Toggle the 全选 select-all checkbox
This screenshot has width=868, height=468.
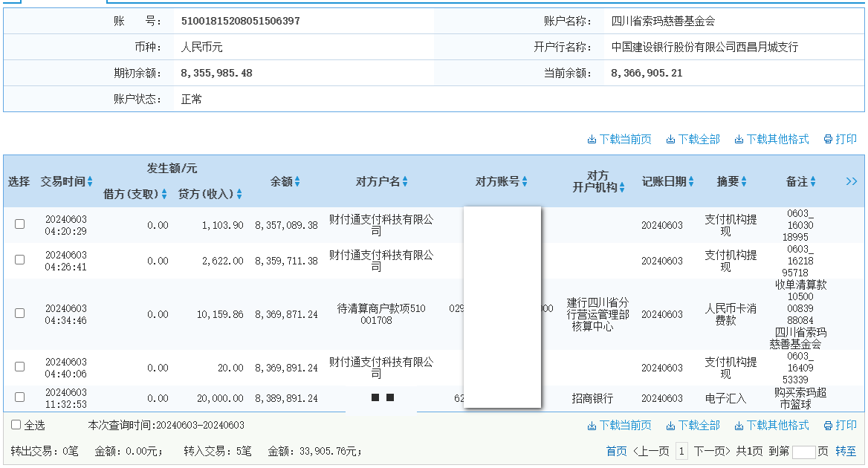(16, 425)
